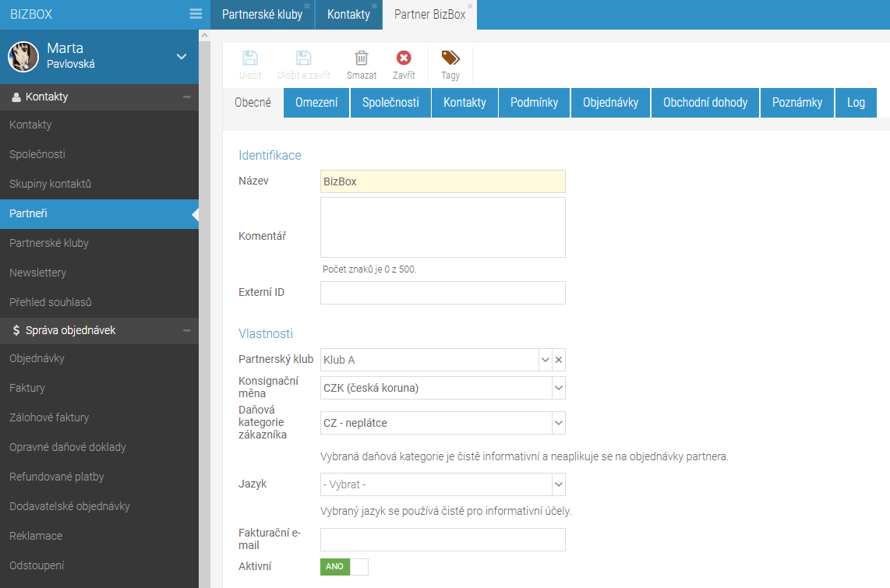Open the Tagy tag icon
The image size is (890, 588).
click(450, 58)
